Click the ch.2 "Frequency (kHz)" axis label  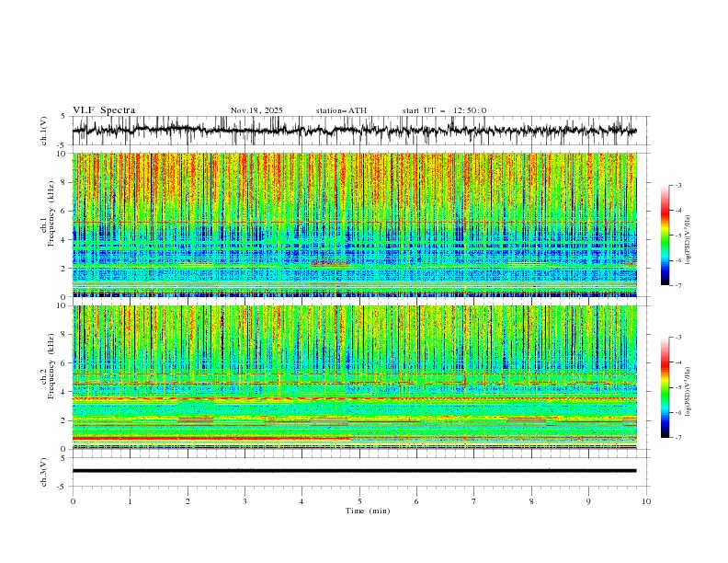[x=51, y=366]
